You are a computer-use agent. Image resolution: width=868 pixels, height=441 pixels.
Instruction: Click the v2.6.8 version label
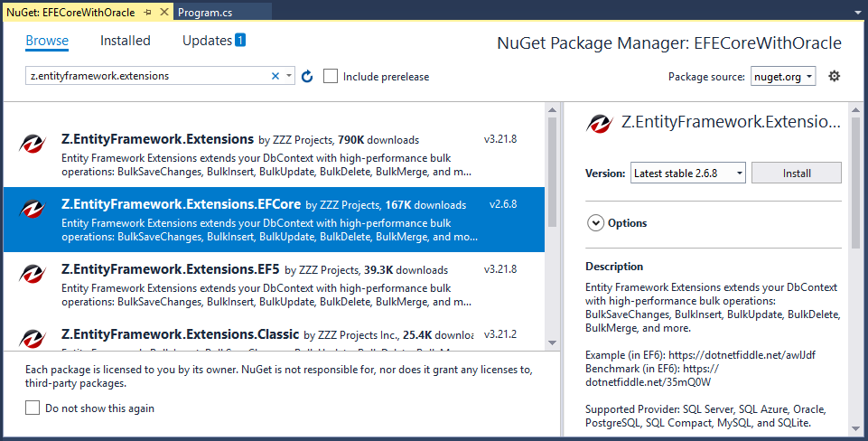coord(503,204)
